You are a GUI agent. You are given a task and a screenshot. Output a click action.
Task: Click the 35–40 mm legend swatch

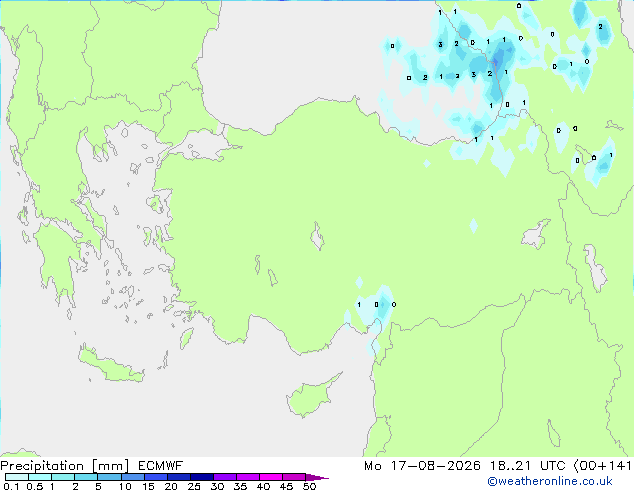[247, 477]
